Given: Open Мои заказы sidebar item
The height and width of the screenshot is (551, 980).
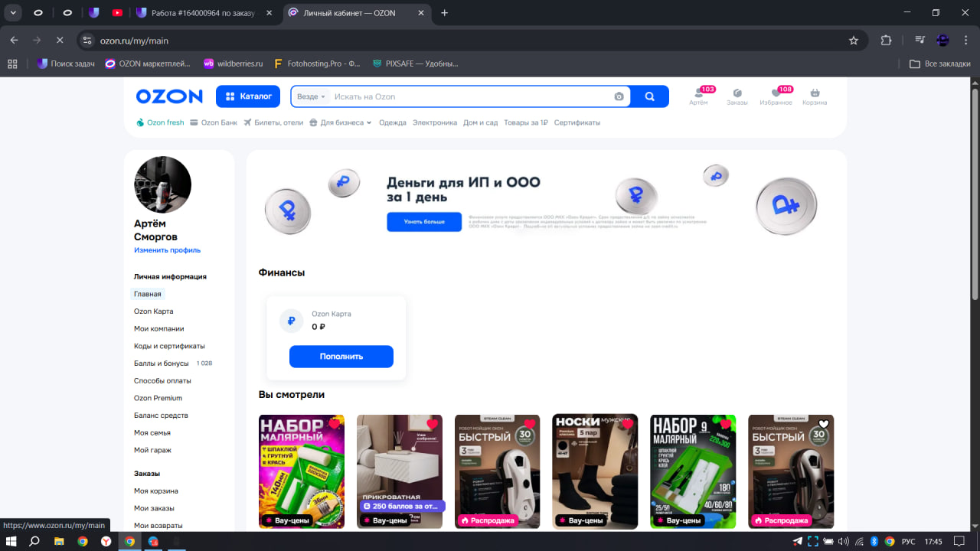Looking at the screenshot, I should [x=154, y=508].
